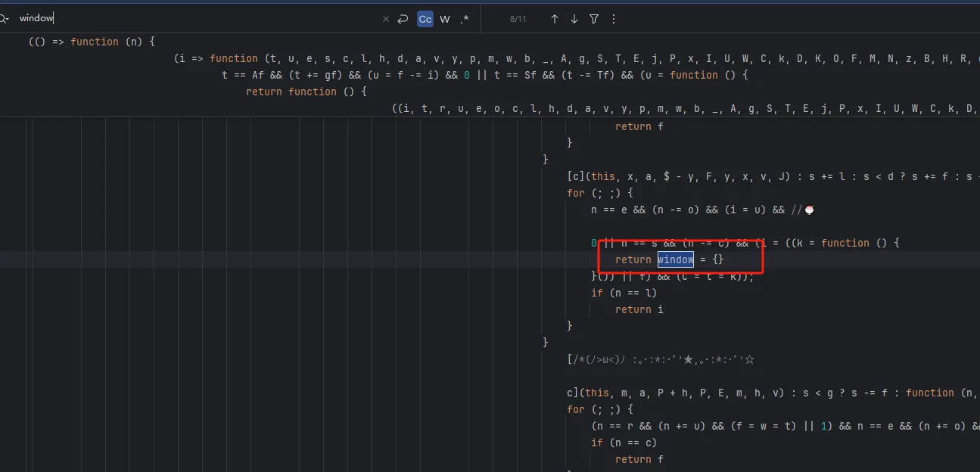Click the line "n == e && (n -= o) && (i = u)"

(x=702, y=210)
